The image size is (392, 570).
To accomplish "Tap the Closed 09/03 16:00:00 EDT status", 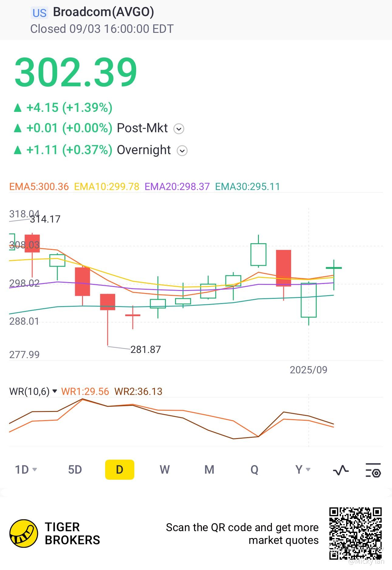I will pyautogui.click(x=102, y=29).
